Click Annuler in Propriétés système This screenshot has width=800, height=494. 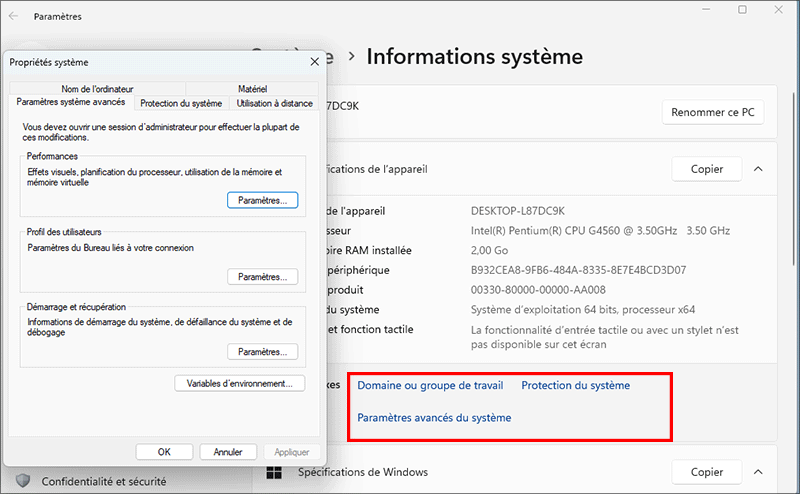click(x=228, y=452)
